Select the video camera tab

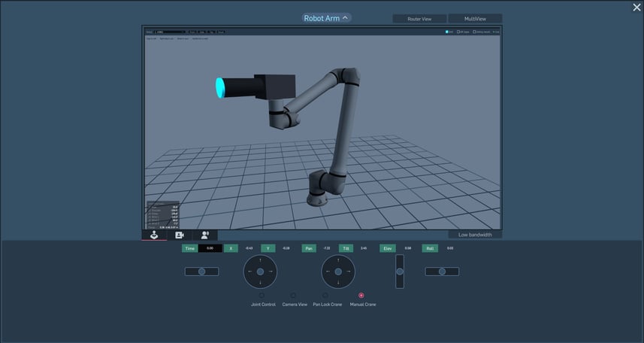pos(180,235)
